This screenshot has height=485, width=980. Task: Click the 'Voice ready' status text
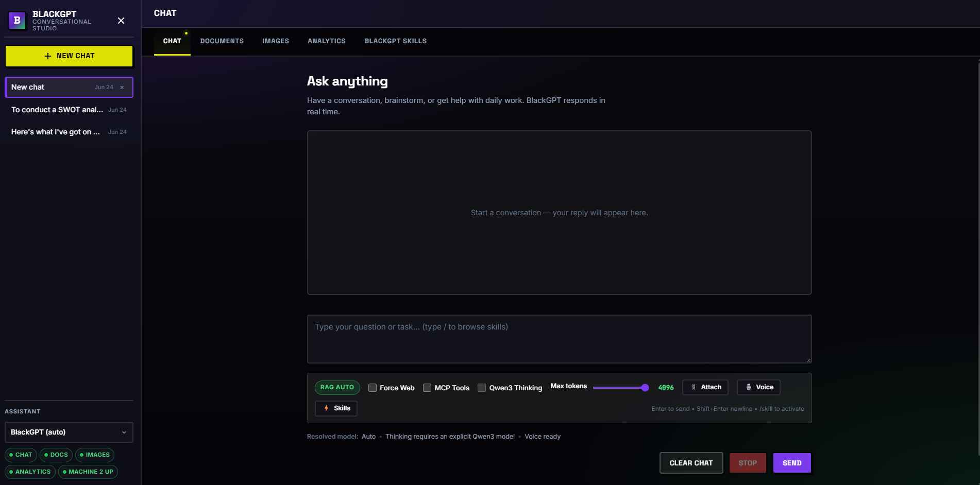coord(543,437)
